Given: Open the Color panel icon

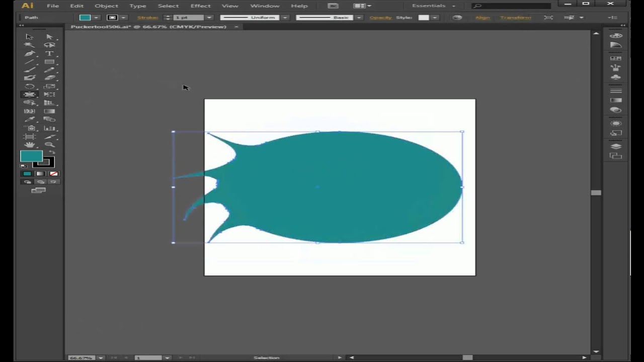Looking at the screenshot, I should 616,36.
